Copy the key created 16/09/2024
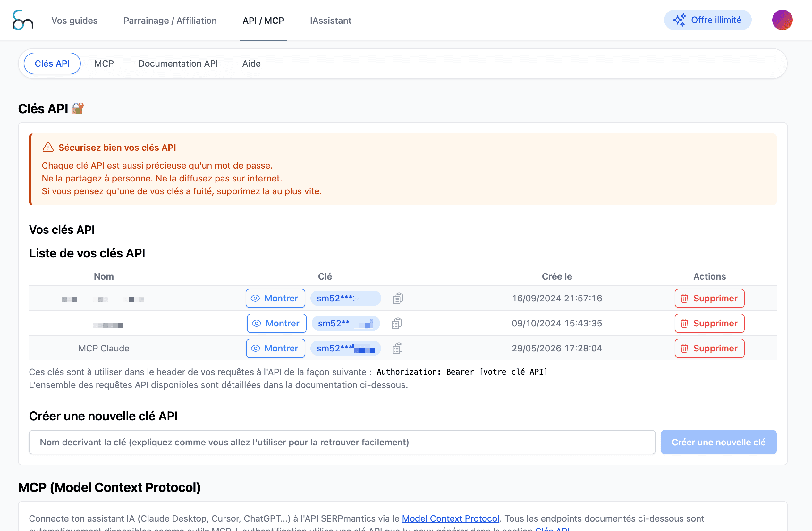This screenshot has height=531, width=812. [398, 299]
